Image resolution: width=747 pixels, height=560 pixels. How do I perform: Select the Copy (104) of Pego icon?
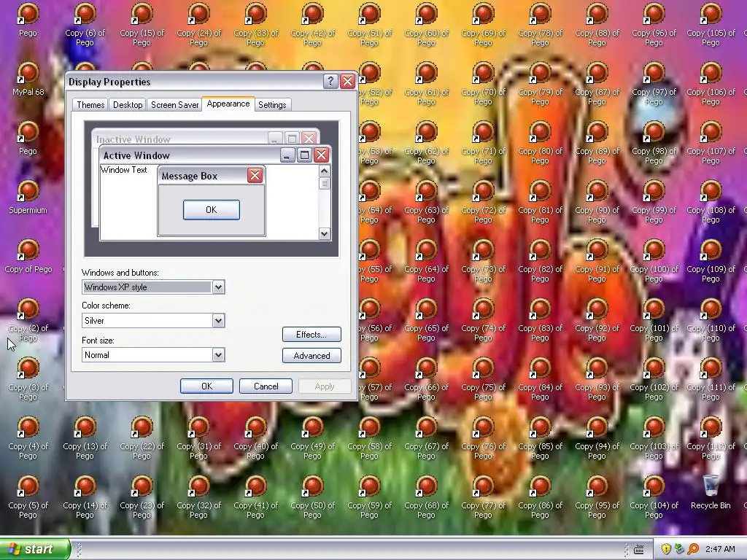[x=654, y=496]
